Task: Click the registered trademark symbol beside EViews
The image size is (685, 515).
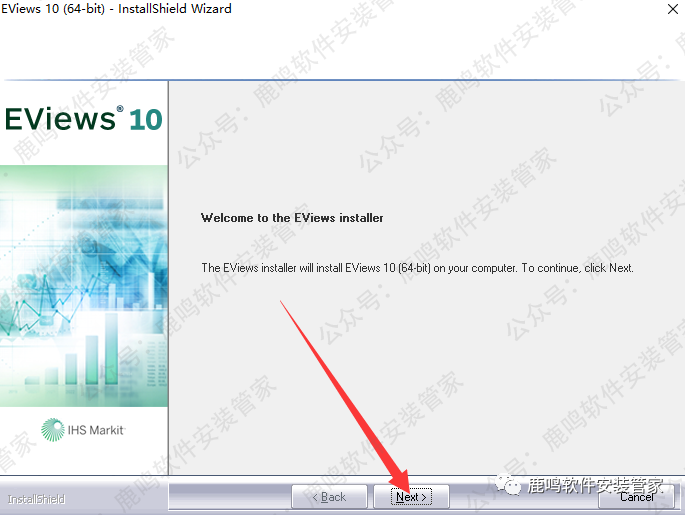Action: (x=121, y=110)
